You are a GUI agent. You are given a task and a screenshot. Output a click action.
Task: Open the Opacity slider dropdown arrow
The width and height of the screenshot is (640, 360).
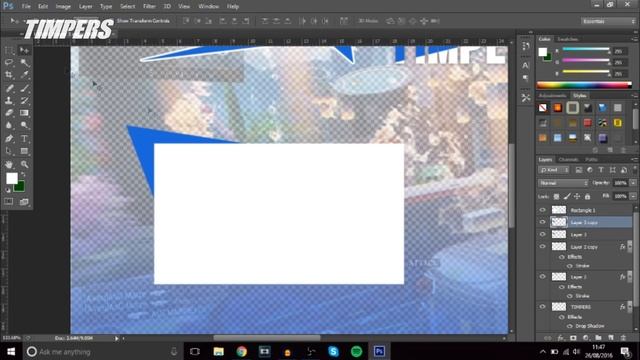tap(633, 183)
